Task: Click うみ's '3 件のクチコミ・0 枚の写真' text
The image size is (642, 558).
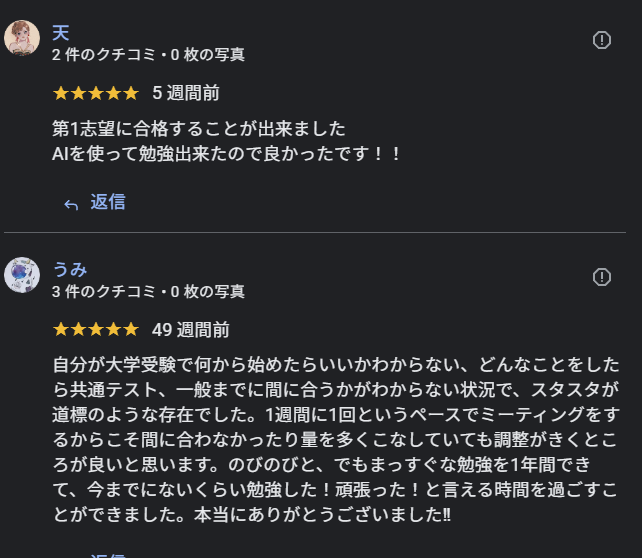Action: pos(148,291)
